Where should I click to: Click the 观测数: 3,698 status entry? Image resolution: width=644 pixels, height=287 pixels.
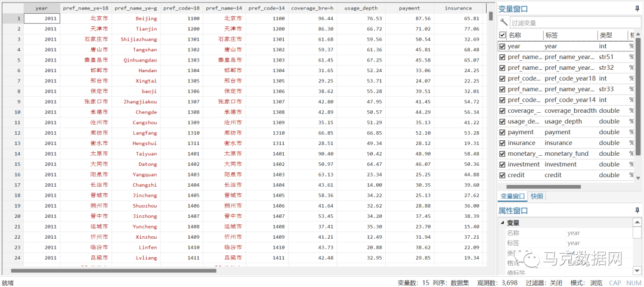(x=497, y=283)
